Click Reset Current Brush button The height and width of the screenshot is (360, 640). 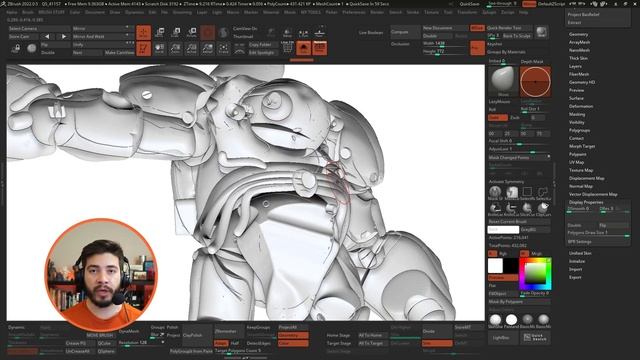click(x=519, y=222)
